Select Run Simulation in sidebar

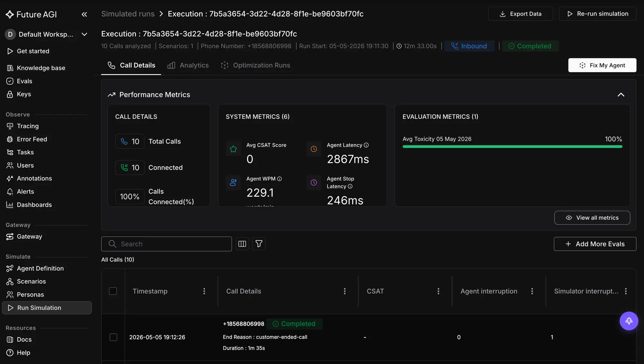click(x=47, y=308)
